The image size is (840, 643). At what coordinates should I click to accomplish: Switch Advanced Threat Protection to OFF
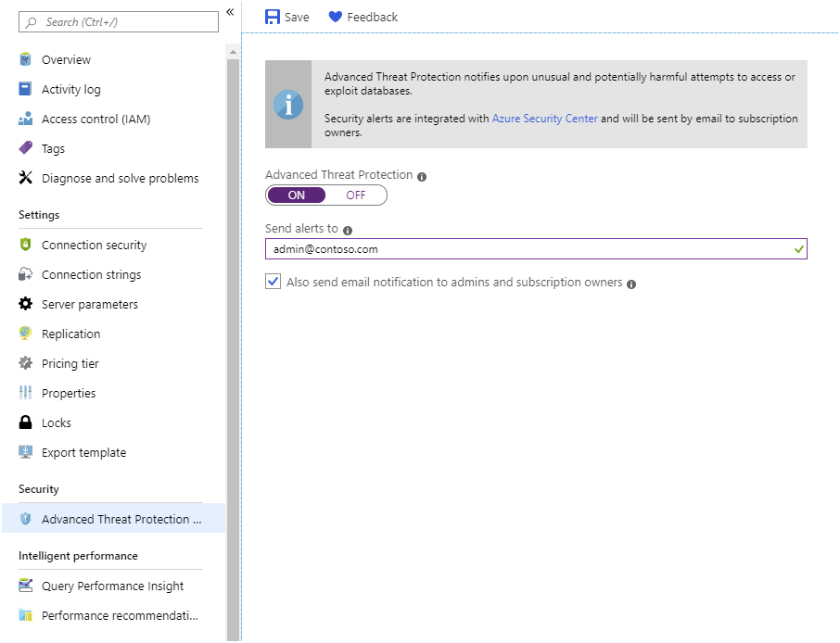356,195
